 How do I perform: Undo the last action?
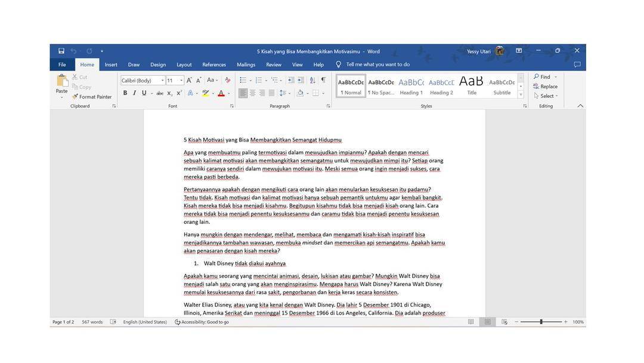[73, 51]
